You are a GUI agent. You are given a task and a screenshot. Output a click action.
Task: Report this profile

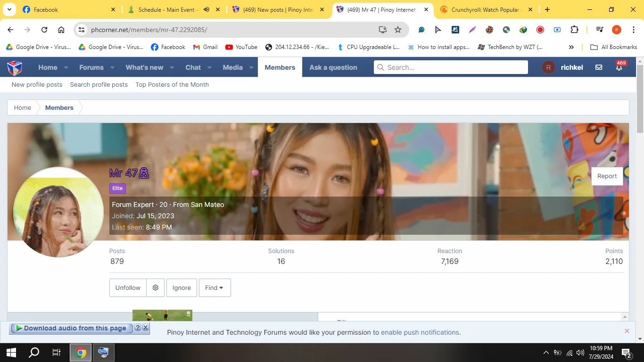[x=607, y=176]
